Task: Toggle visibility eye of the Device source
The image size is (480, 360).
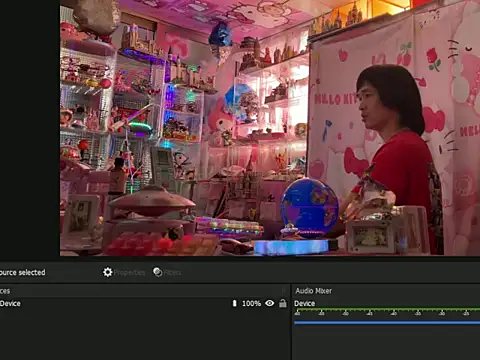Action: pyautogui.click(x=270, y=303)
